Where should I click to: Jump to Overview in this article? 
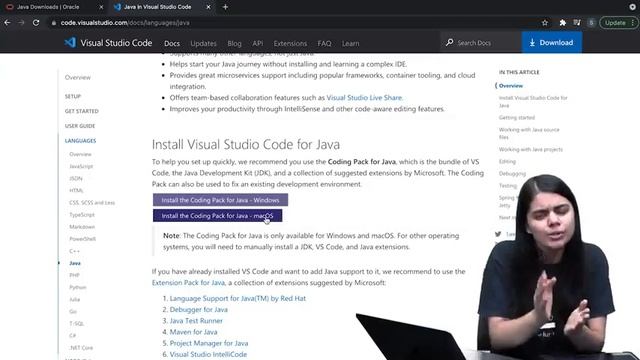click(511, 86)
